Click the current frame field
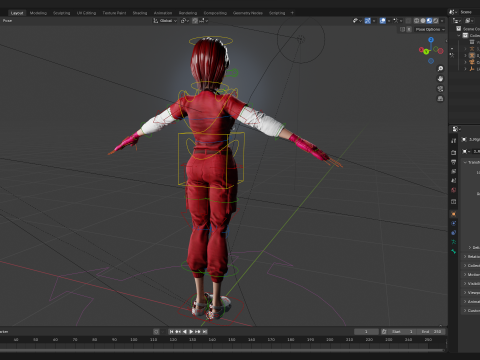This screenshot has width=480, height=360. click(366, 332)
